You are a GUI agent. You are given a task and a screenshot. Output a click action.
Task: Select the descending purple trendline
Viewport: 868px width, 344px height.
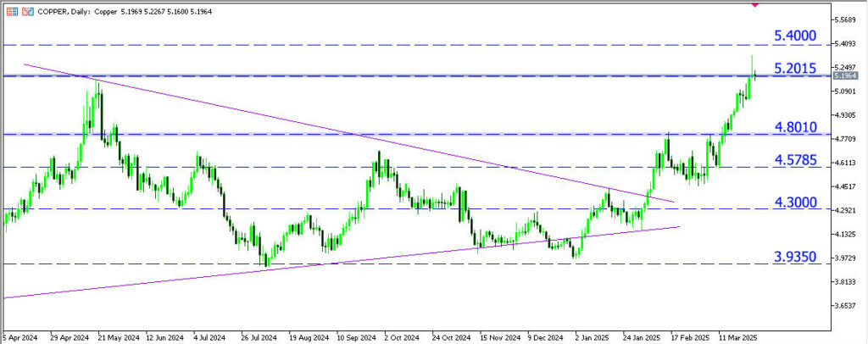[339, 131]
